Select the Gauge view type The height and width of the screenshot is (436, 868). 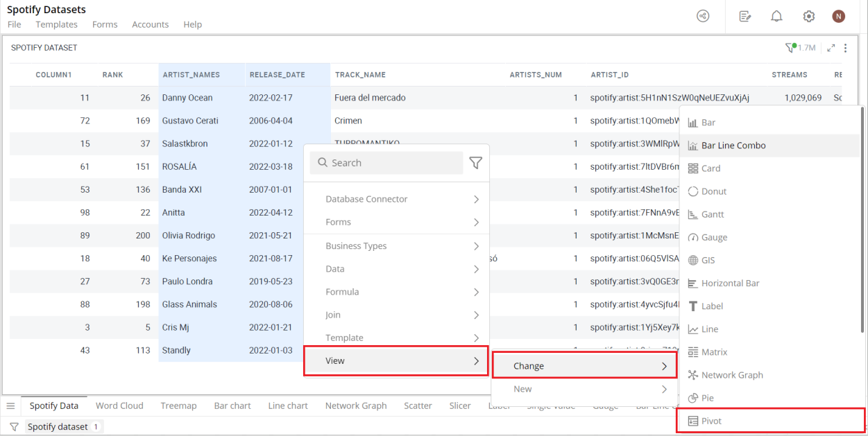point(769,237)
